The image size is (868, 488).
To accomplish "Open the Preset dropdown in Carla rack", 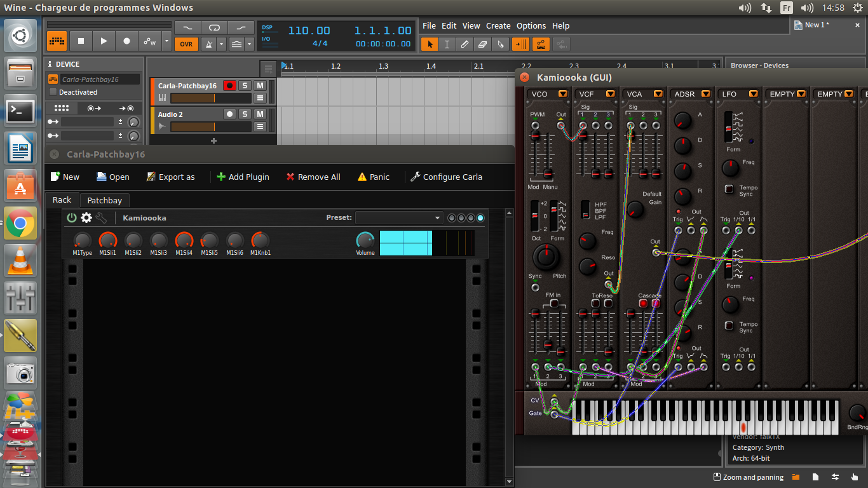I will (399, 218).
